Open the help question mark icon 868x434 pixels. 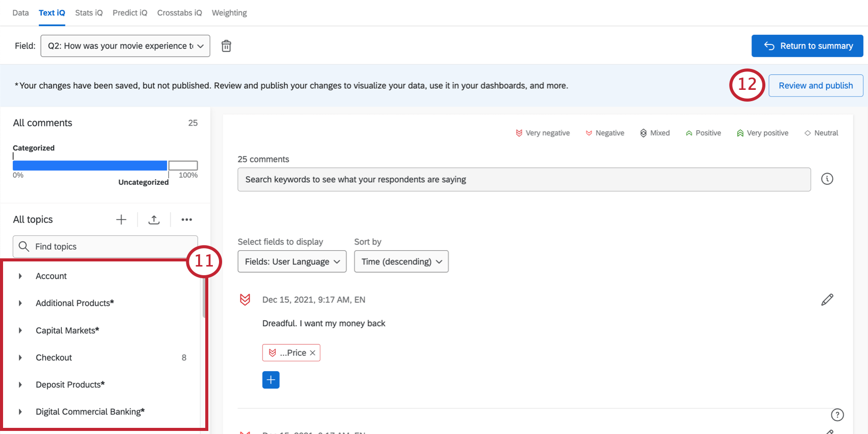pyautogui.click(x=837, y=415)
